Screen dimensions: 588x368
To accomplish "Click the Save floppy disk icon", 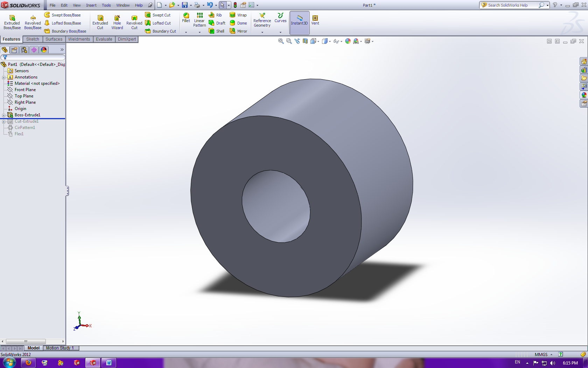I will point(185,5).
